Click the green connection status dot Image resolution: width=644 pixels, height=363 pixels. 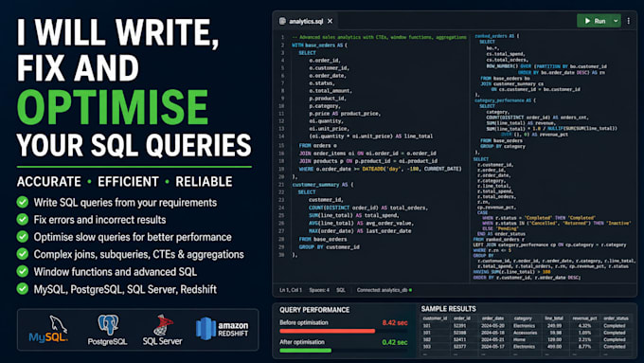[410, 290]
